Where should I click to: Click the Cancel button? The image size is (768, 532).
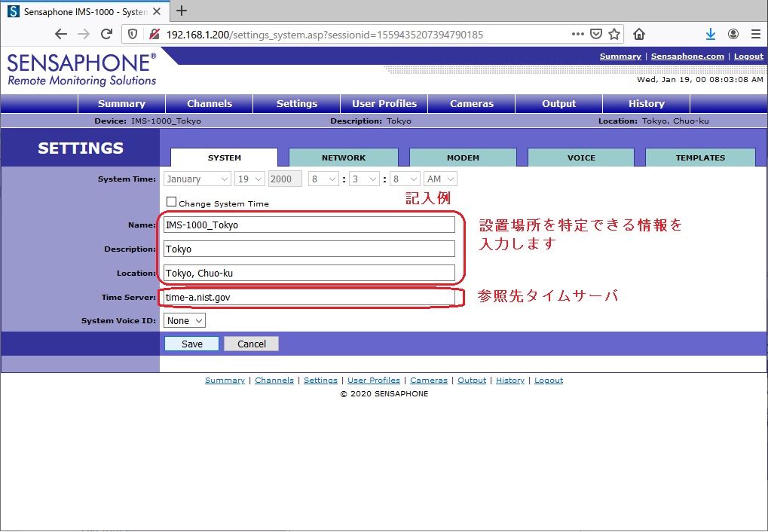pyautogui.click(x=251, y=344)
